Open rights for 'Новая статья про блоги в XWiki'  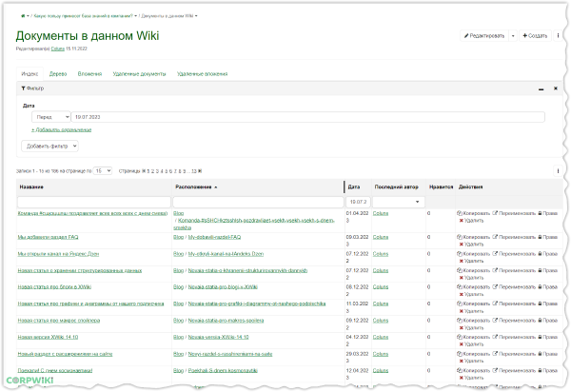548,287
